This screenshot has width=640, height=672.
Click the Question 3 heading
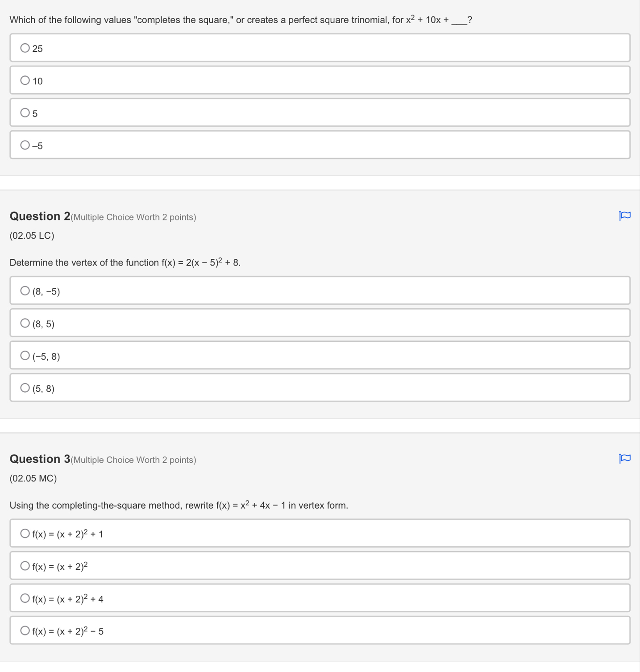click(x=40, y=459)
